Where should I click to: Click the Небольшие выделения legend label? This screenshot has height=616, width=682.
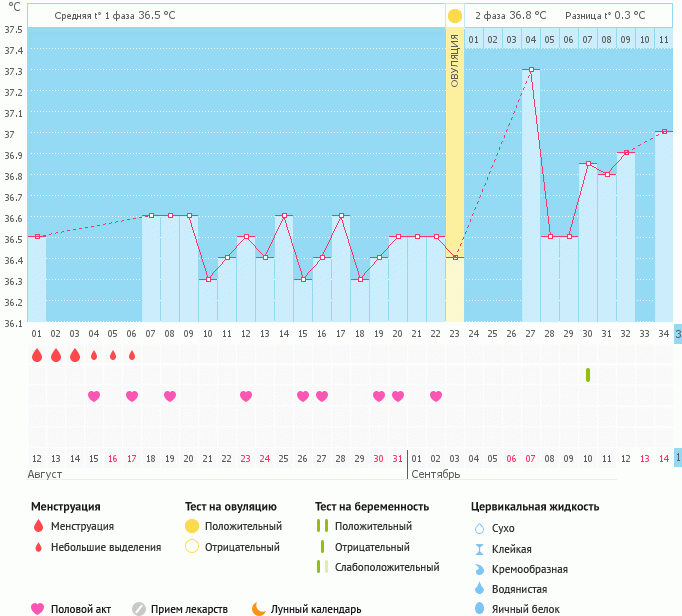tap(106, 547)
